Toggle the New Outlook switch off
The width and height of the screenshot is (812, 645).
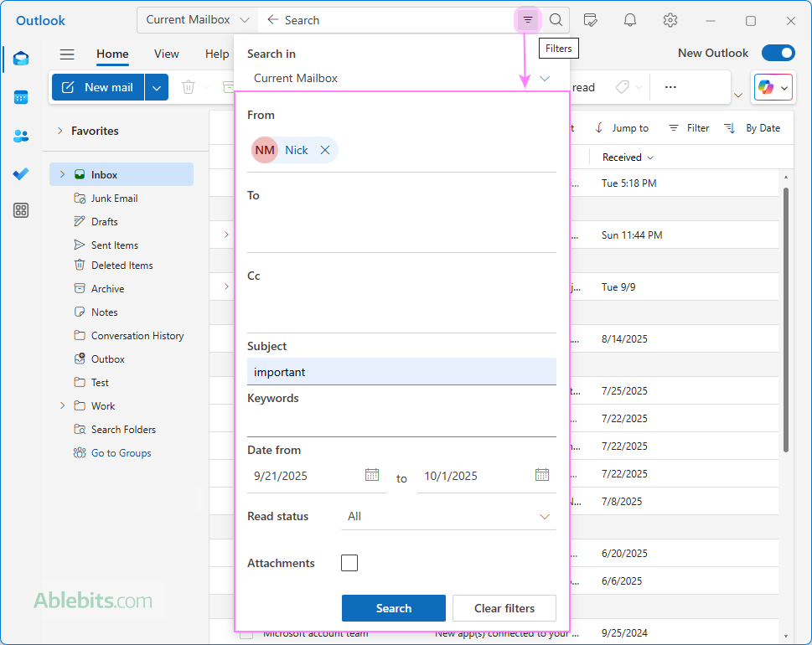[x=778, y=53]
